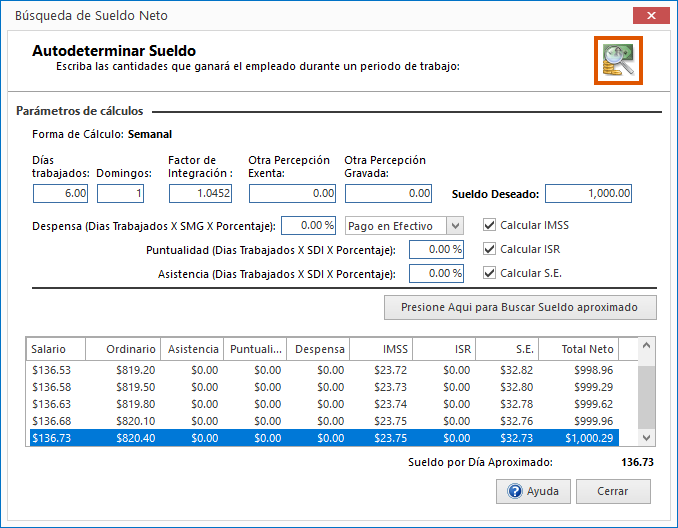Screen dimensions: 678x528
Task: Click the Total Neto column header
Action: 578,349
